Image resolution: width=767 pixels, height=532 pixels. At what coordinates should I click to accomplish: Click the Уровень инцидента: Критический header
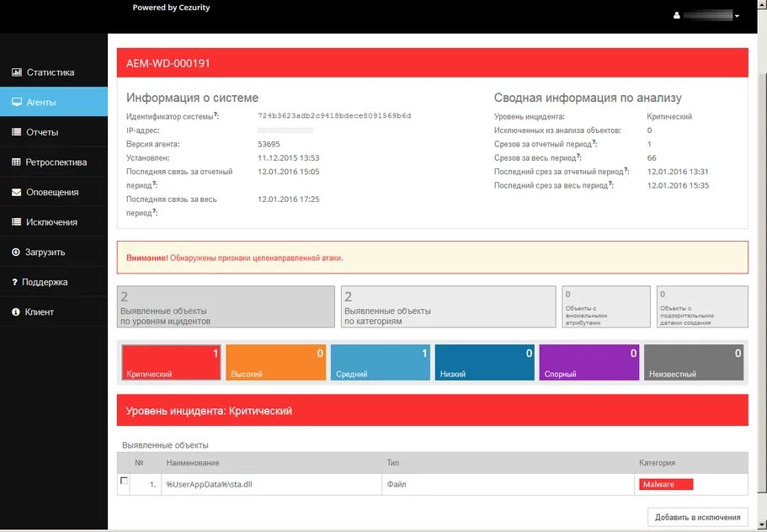pyautogui.click(x=433, y=410)
